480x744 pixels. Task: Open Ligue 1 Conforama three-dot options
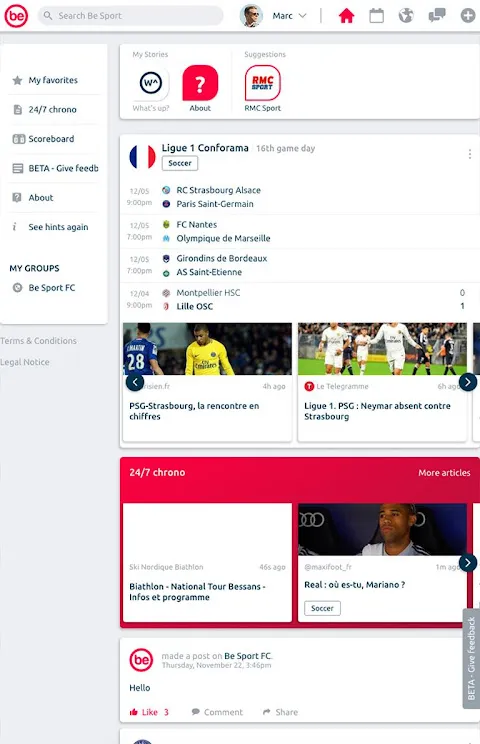click(470, 154)
